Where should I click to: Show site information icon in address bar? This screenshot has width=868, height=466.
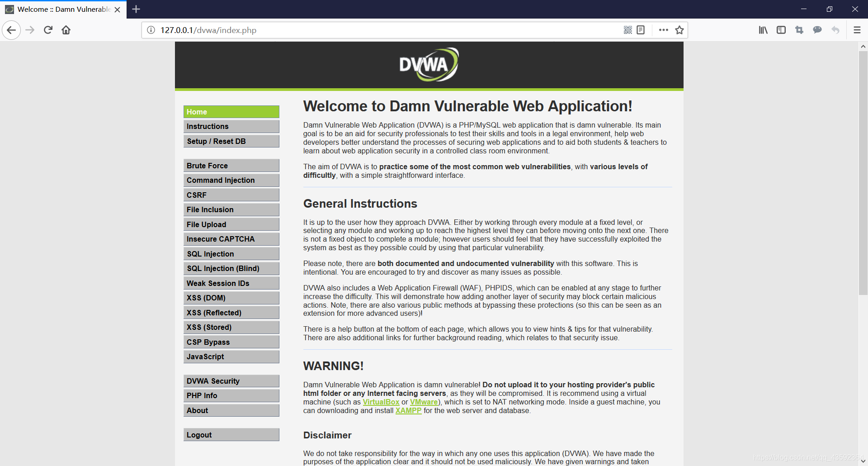coord(151,30)
